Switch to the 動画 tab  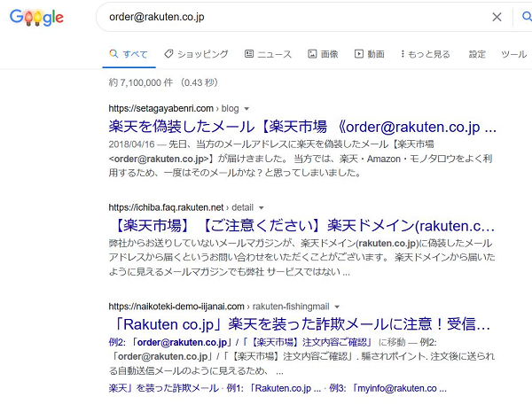coord(370,54)
